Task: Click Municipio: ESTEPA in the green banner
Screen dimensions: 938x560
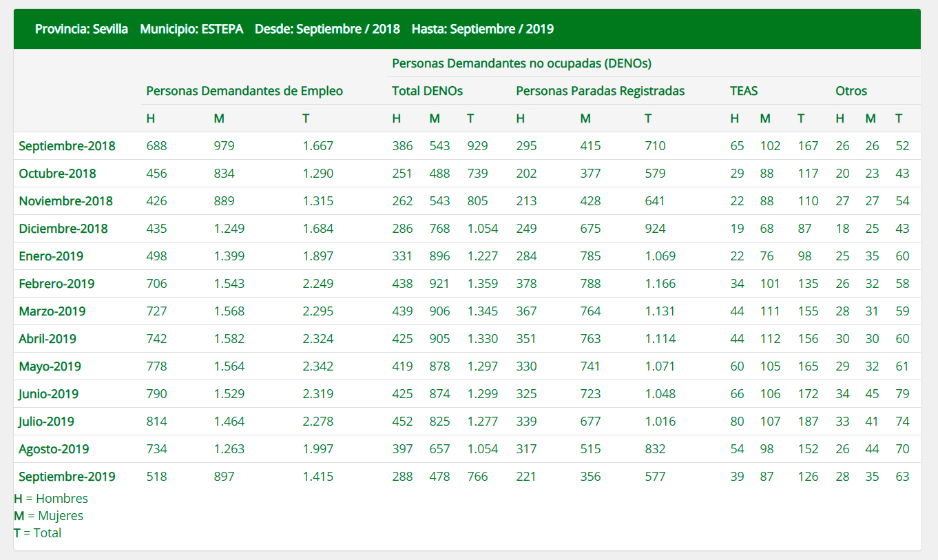Action: coord(191,29)
